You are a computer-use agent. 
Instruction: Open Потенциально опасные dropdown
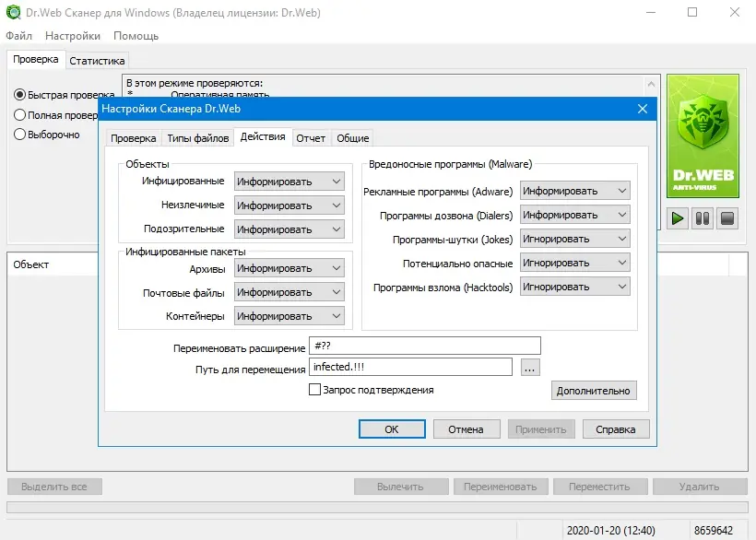(575, 263)
